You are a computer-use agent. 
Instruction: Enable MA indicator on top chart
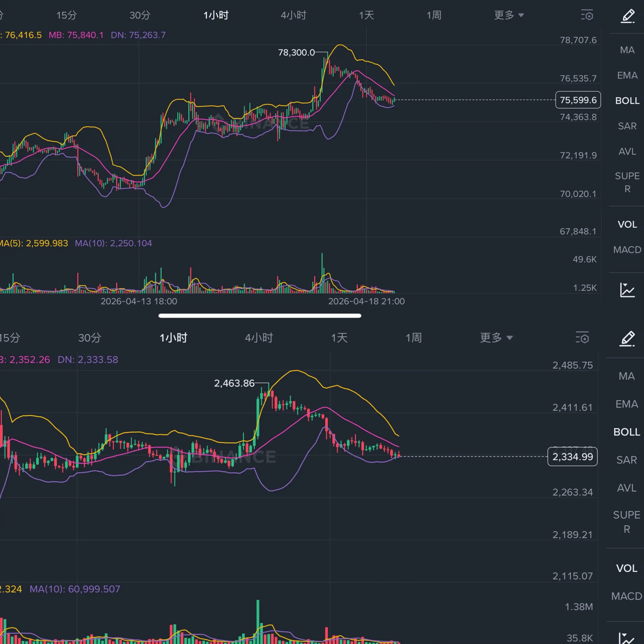[627, 50]
